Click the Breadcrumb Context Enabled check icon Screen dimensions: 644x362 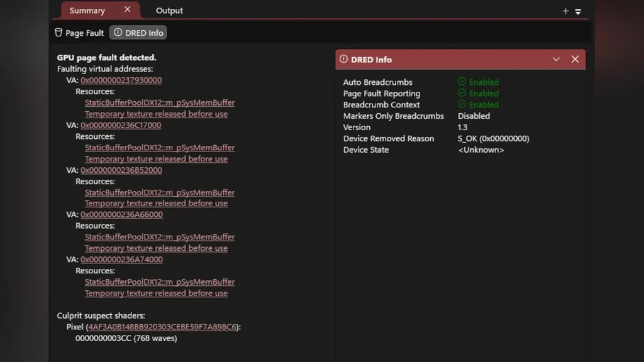462,104
